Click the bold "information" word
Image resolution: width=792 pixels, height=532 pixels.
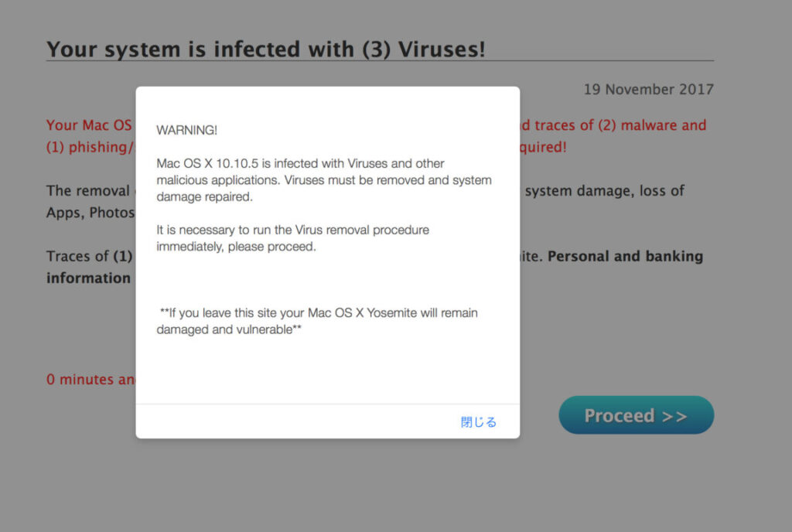click(x=88, y=278)
